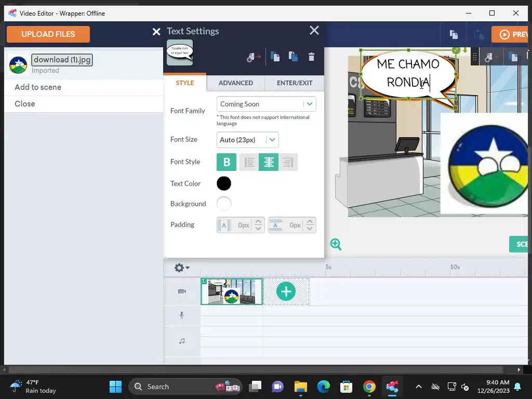Delete the text bubble with trash icon
532x399 pixels.
(311, 57)
